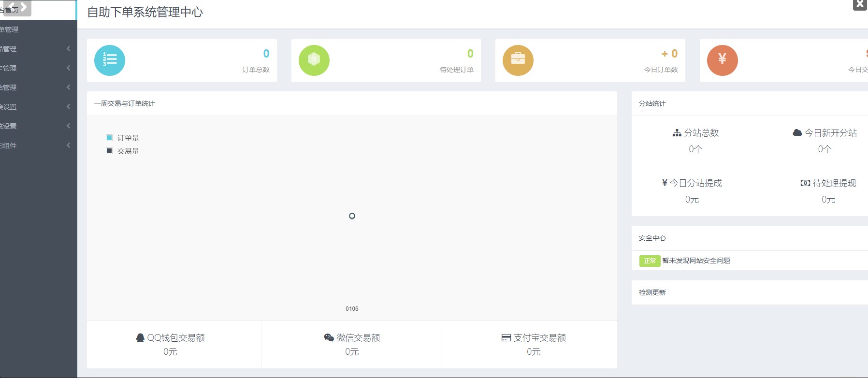Screen dimensions: 868x378
Task: Click the 微信交易额 label
Action: click(358, 337)
